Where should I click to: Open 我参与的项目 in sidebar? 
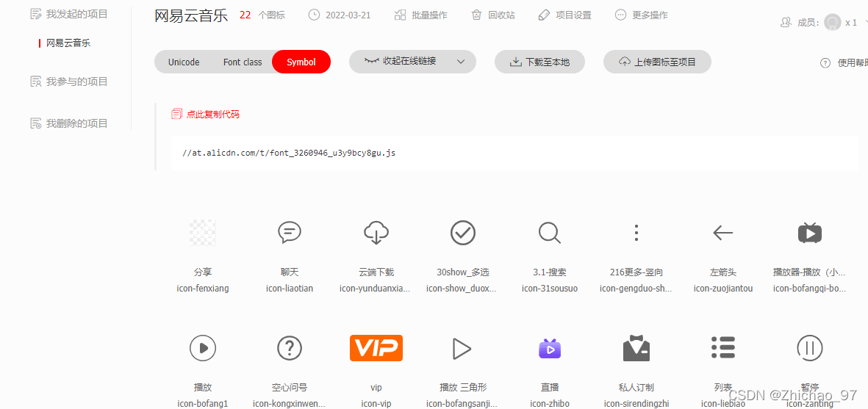69,82
